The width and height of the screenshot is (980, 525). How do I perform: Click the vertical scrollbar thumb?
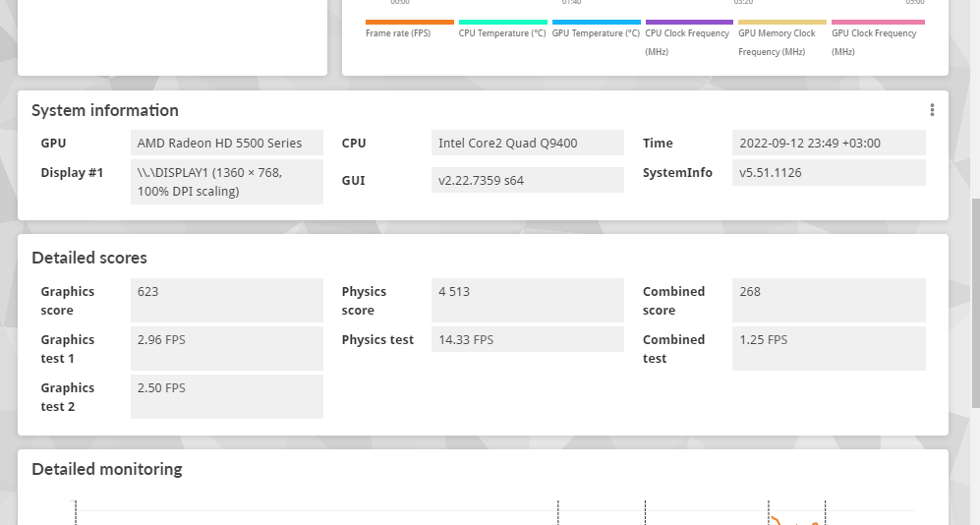click(x=975, y=303)
